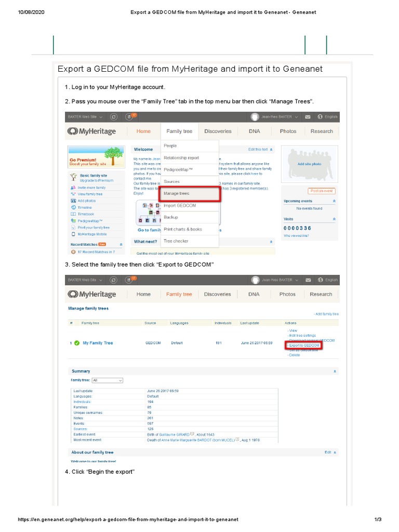Image resolution: width=399 pixels, height=532 pixels.
Task: Click the Invite more family people icon
Action: coord(73,187)
